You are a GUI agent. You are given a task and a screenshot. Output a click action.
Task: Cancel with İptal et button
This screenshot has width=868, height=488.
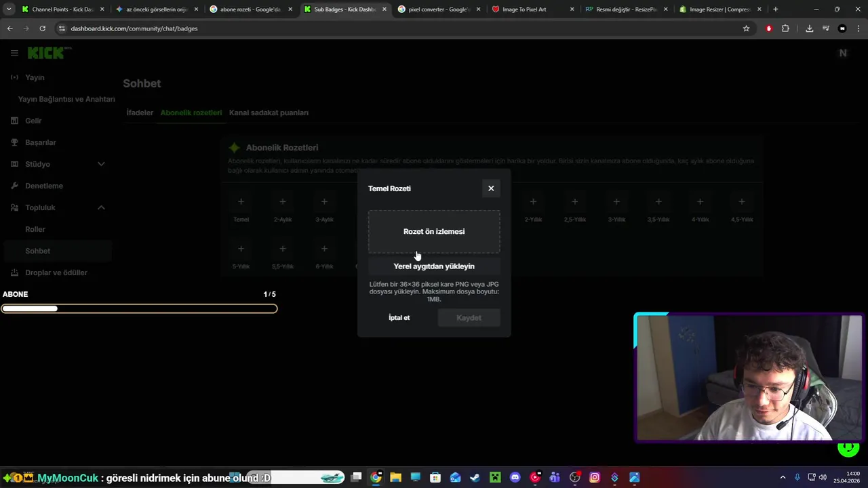click(399, 318)
